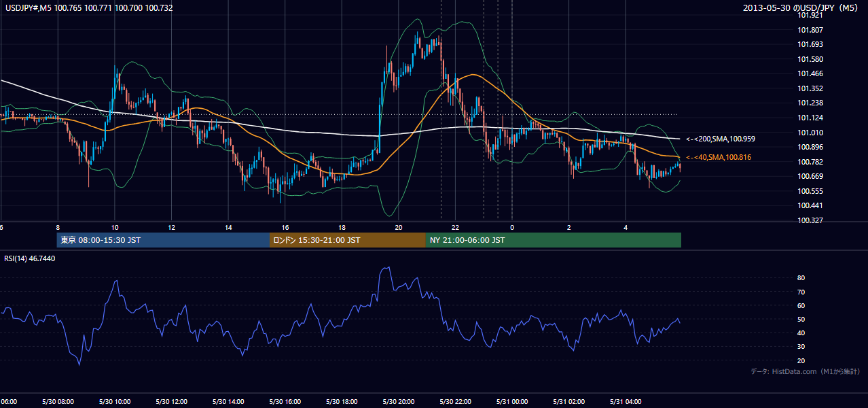Viewport: 868px width, 408px height.
Task: Click hour label 12 under the price chart
Action: tap(171, 227)
